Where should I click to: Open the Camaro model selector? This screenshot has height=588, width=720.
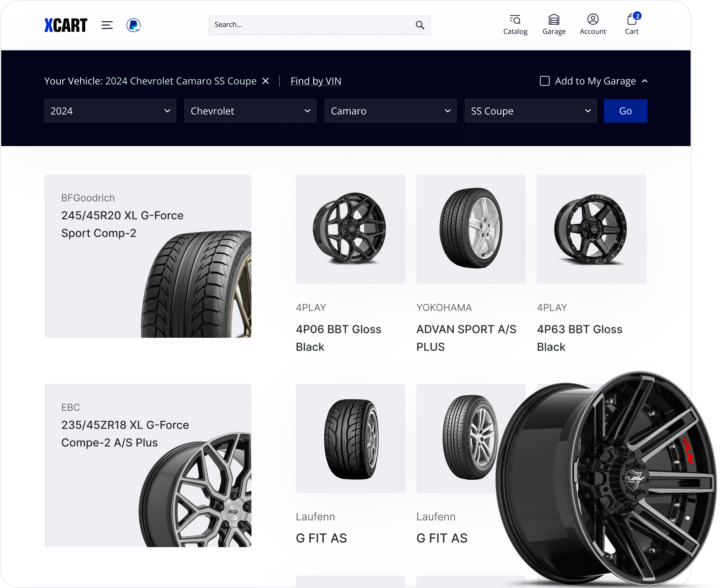390,111
